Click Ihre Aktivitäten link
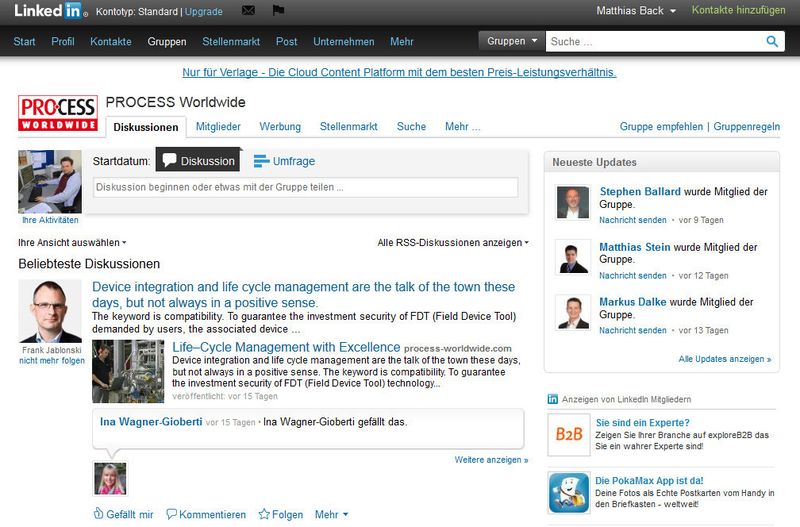Image resolution: width=800 pixels, height=527 pixels. tap(50, 220)
